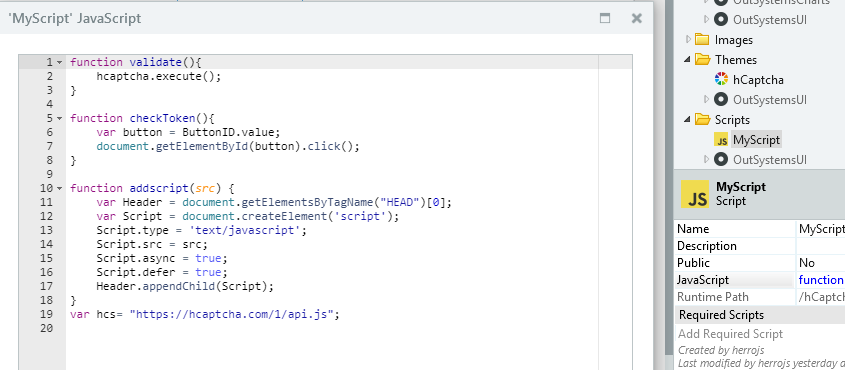Collapse the Themes folder tree node
This screenshot has height=370, width=845.
(x=687, y=59)
